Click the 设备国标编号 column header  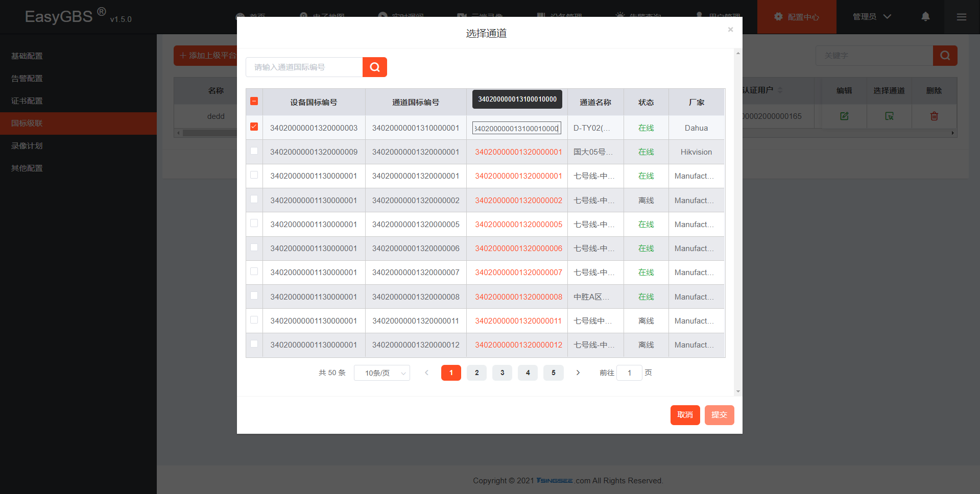click(x=314, y=102)
